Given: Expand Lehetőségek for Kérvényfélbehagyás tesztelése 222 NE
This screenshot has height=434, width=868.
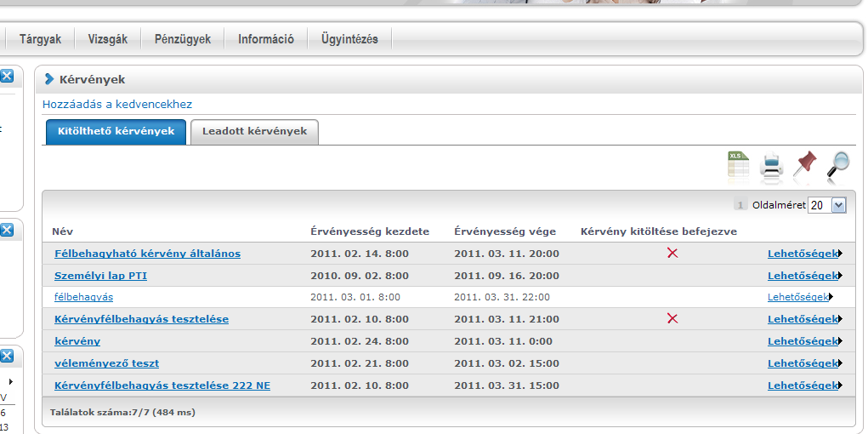Looking at the screenshot, I should (x=804, y=385).
